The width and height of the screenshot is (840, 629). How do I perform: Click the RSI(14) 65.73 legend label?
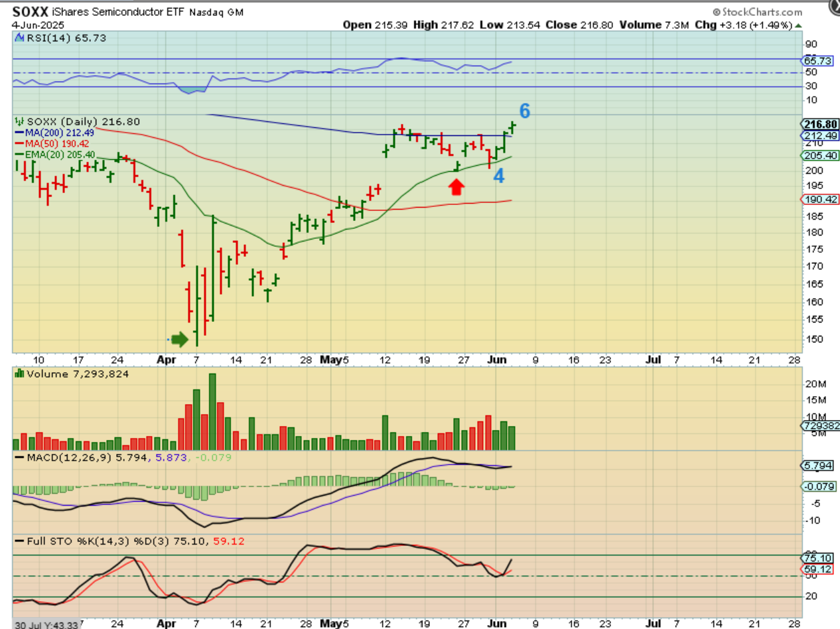(66, 38)
